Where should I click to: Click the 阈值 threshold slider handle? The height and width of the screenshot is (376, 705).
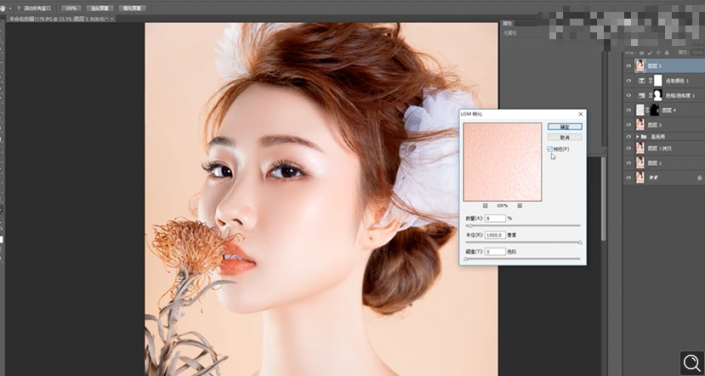click(465, 260)
